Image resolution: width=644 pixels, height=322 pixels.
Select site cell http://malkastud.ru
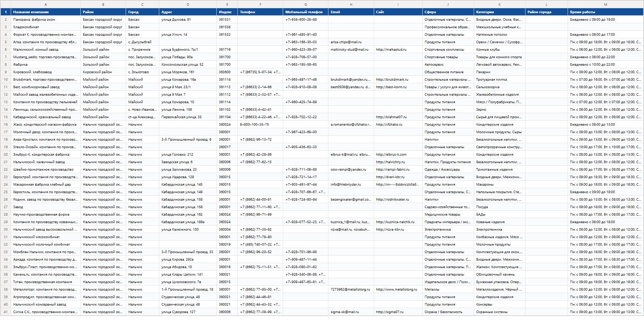(x=398, y=49)
